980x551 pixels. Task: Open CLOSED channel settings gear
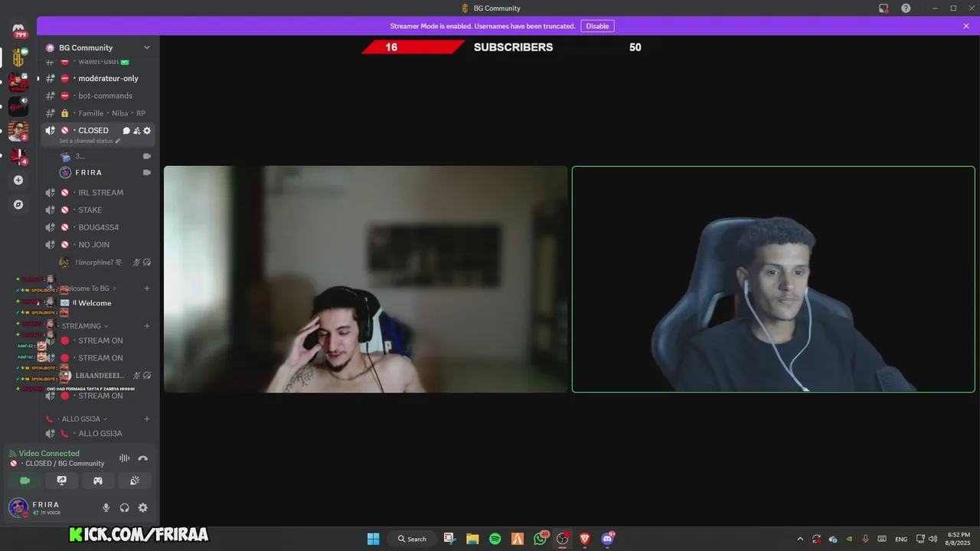147,131
